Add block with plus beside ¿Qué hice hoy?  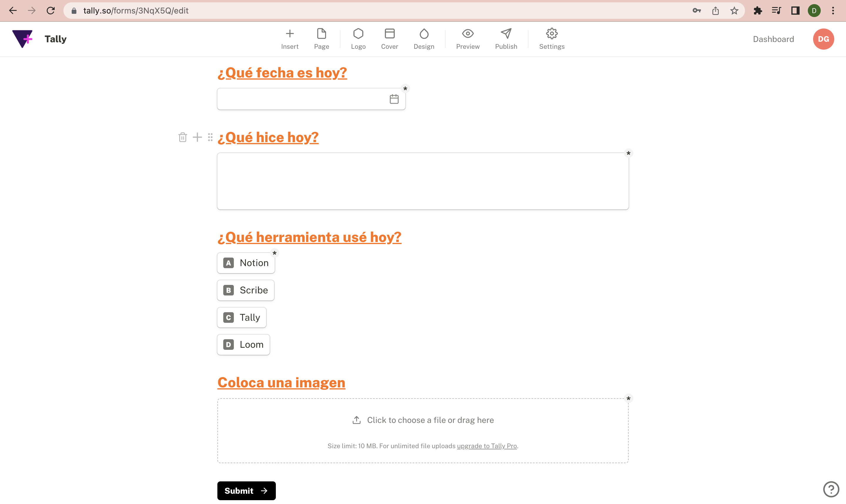click(197, 137)
